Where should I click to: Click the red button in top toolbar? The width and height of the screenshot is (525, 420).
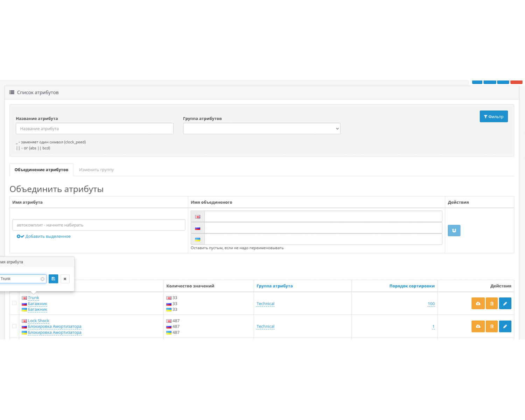(x=516, y=82)
